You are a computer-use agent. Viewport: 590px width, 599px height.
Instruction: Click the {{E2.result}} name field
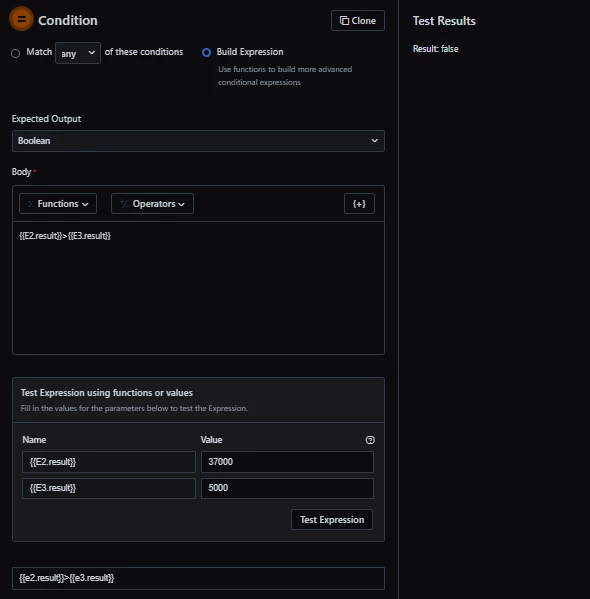(109, 462)
